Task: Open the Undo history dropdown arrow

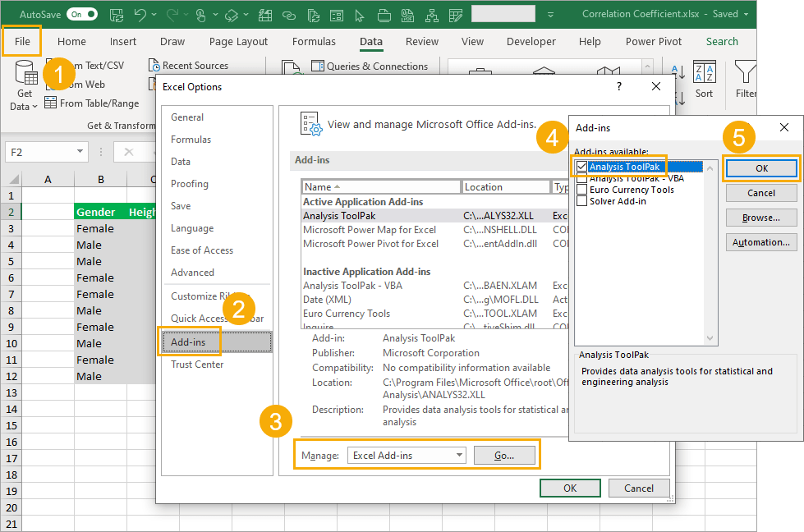Action: 154,15
